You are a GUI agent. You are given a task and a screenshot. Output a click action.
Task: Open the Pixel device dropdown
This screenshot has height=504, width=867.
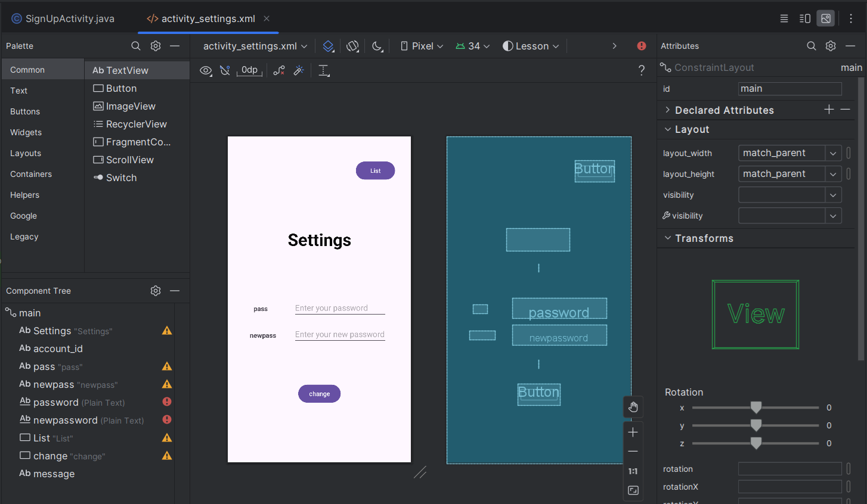pos(422,46)
